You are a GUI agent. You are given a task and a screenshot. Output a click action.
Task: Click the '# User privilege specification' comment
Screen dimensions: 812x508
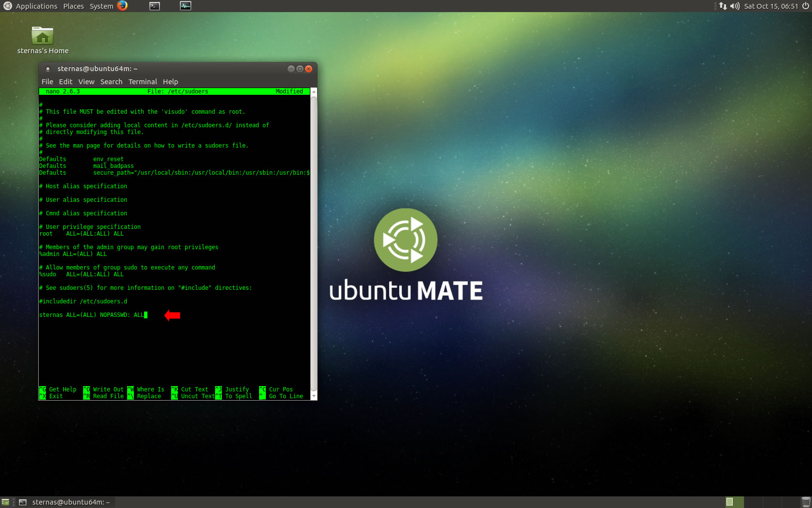pyautogui.click(x=90, y=227)
